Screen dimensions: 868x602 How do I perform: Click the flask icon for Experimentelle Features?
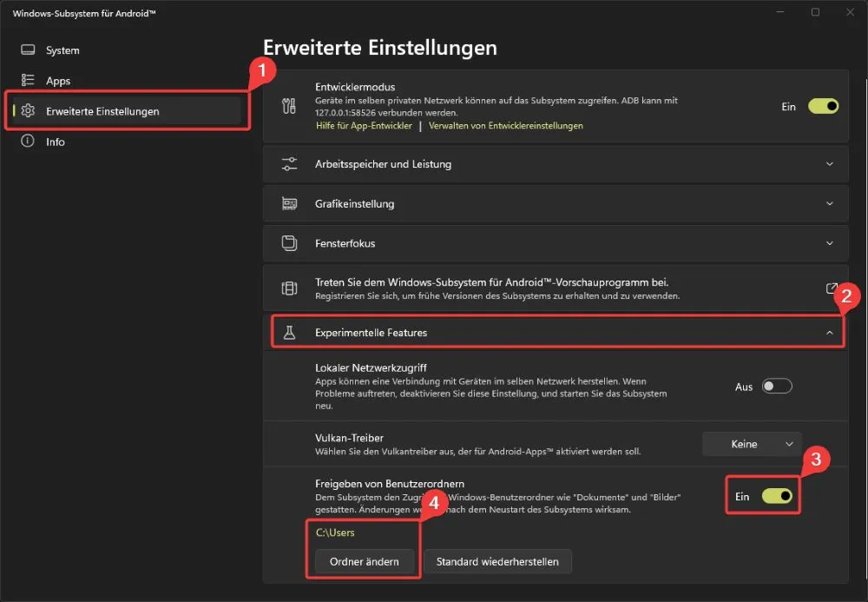click(x=289, y=333)
